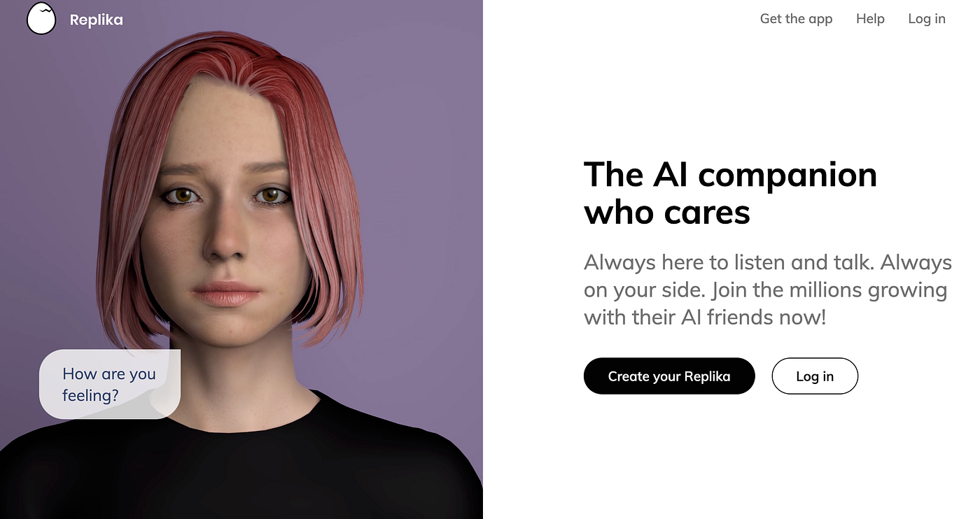Click the Create your Replika button
This screenshot has width=980, height=519.
(669, 376)
